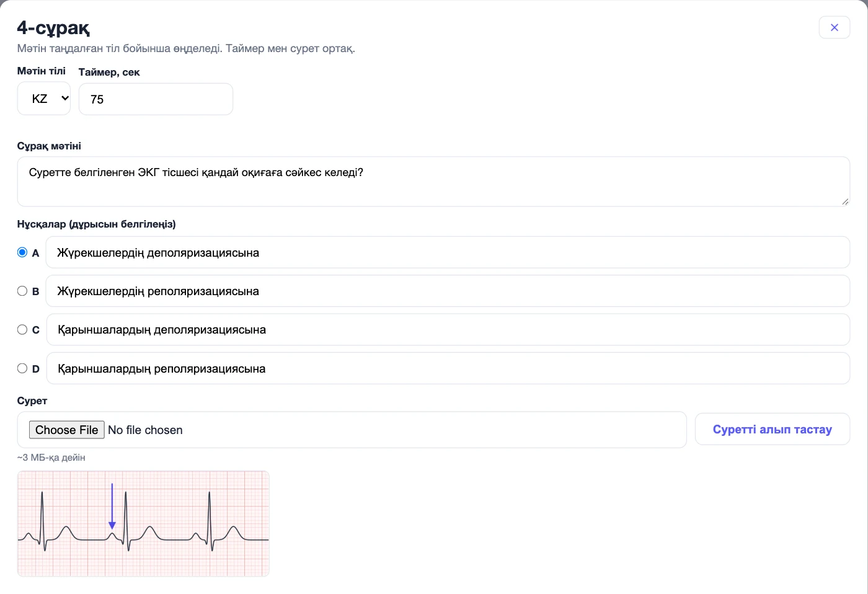The height and width of the screenshot is (594, 868).
Task: Click the 'Мәтін тілі' label
Action: [x=42, y=71]
